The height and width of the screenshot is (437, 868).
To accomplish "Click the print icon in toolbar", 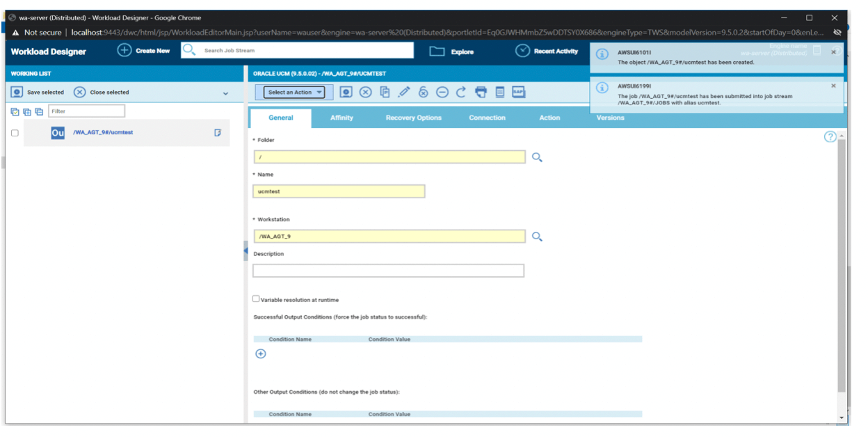I will (x=481, y=92).
